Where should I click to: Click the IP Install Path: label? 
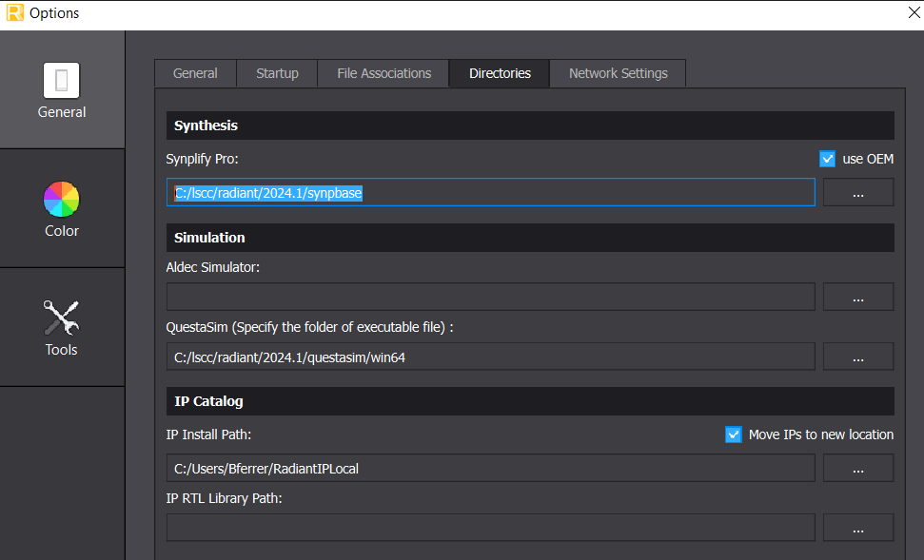pyautogui.click(x=208, y=434)
